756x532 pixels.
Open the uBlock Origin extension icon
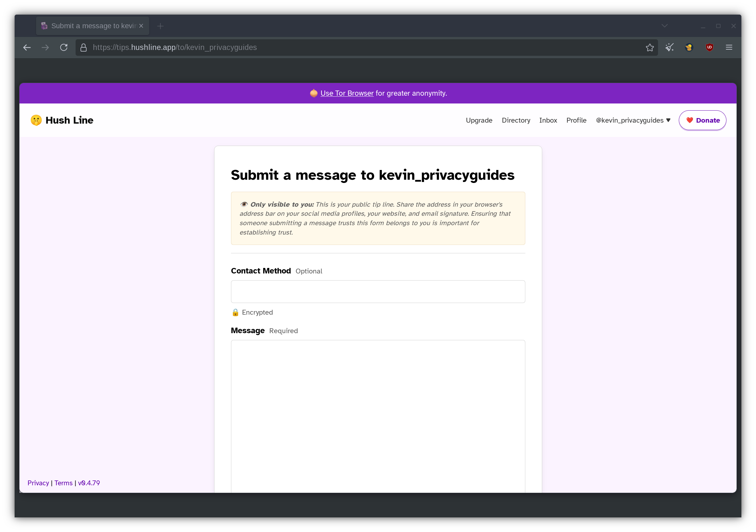click(x=709, y=47)
